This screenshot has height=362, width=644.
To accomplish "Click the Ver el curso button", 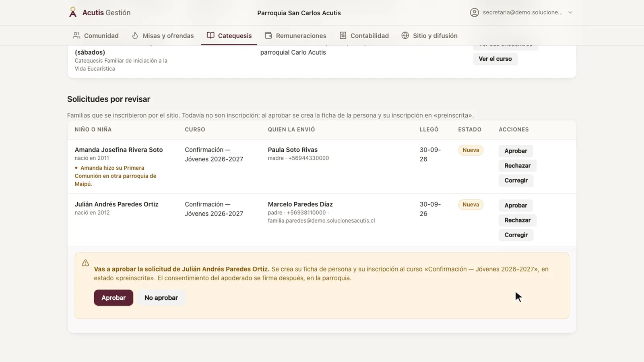I will point(495,59).
